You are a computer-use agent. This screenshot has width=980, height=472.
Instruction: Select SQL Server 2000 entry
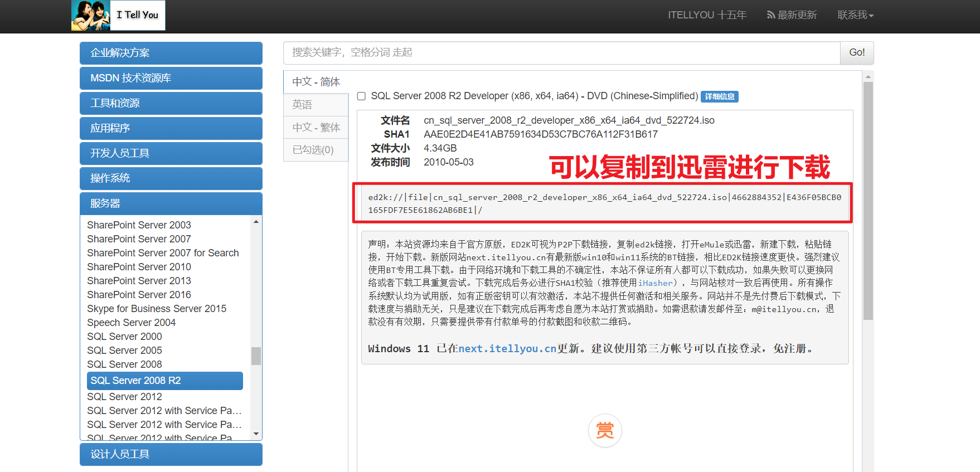click(x=124, y=337)
